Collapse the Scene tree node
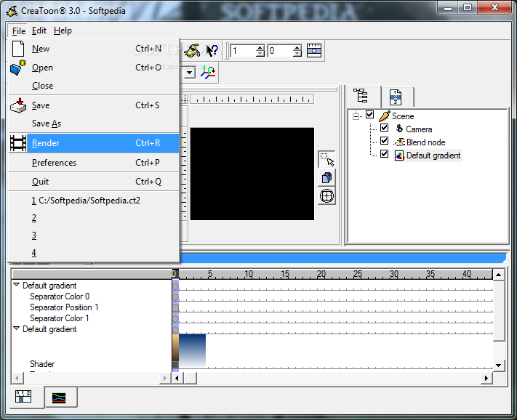517x420 pixels. [356, 116]
